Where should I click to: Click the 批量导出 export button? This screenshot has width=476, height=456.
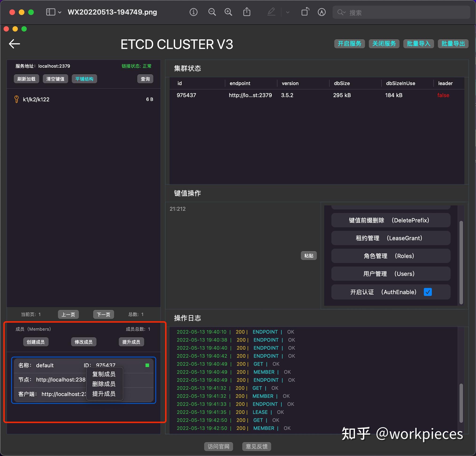453,44
